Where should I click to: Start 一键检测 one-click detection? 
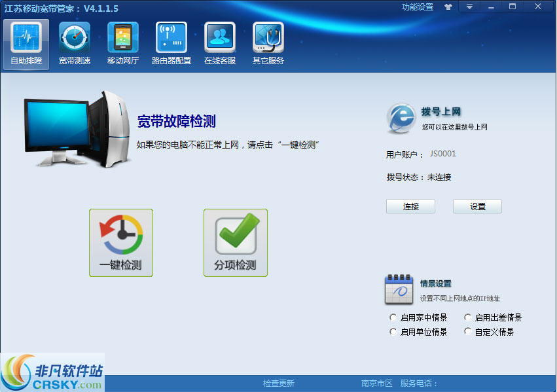pyautogui.click(x=121, y=243)
